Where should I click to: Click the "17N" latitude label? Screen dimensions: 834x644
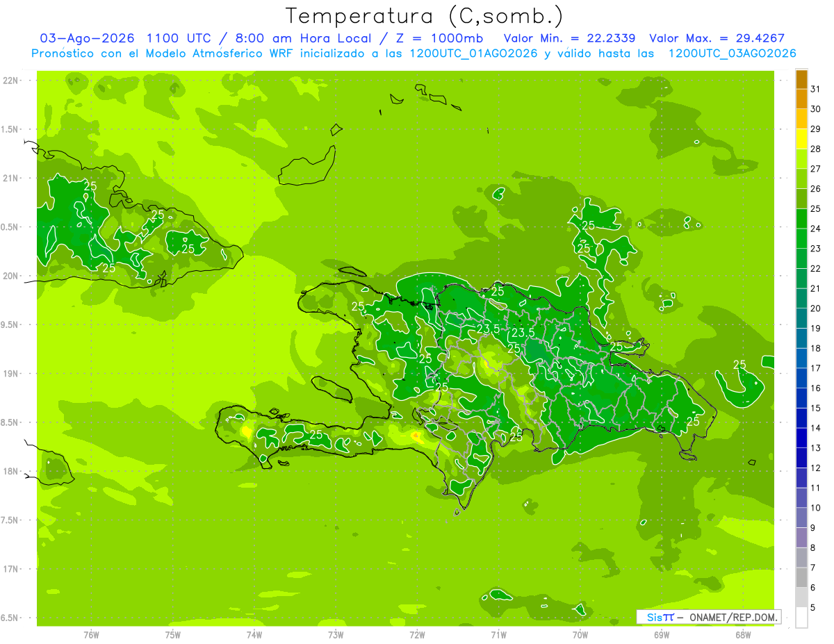10,569
